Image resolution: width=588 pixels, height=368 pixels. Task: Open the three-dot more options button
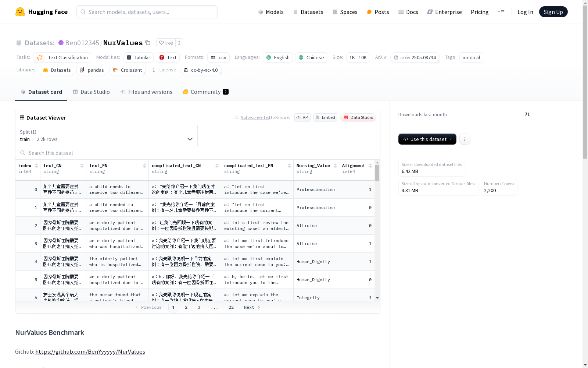tap(465, 139)
